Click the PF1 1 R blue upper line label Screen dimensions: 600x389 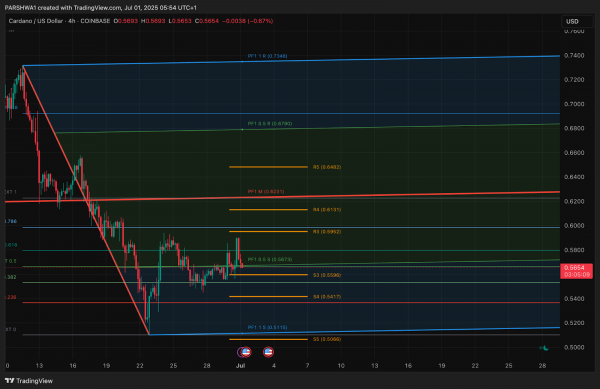[x=267, y=56]
